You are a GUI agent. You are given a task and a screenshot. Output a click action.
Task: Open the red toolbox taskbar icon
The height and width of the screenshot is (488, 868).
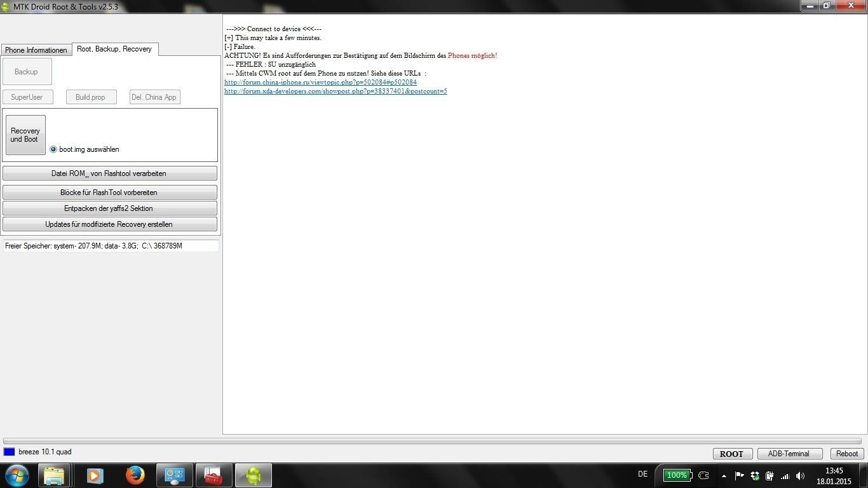click(x=214, y=475)
